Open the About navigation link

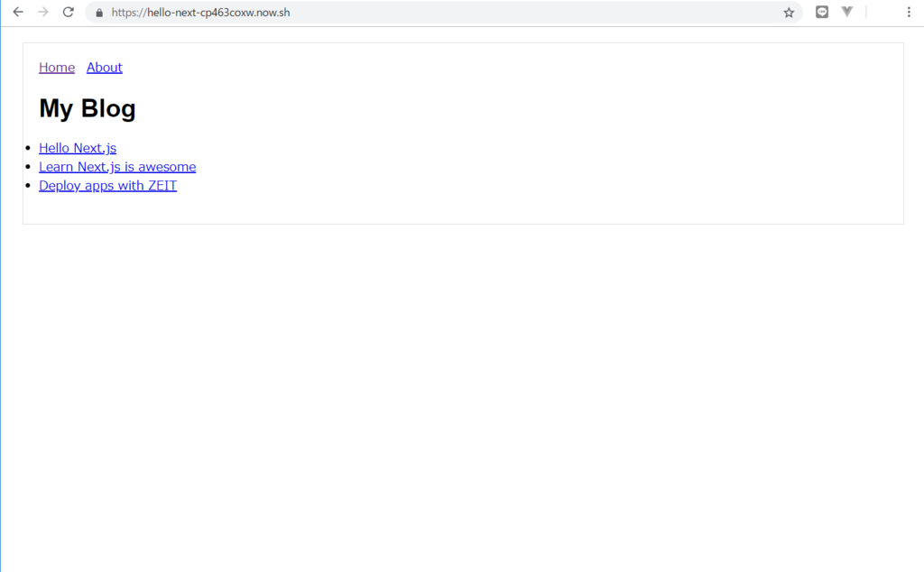point(105,67)
